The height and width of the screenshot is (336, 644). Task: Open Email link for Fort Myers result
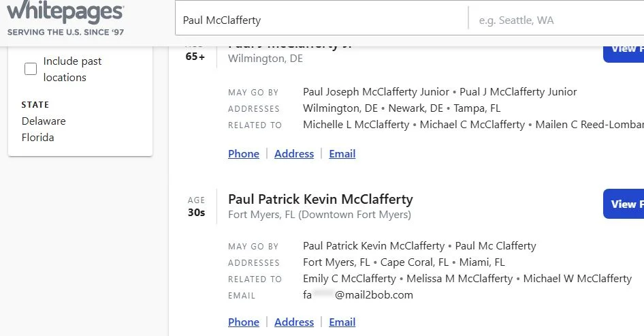pyautogui.click(x=342, y=322)
